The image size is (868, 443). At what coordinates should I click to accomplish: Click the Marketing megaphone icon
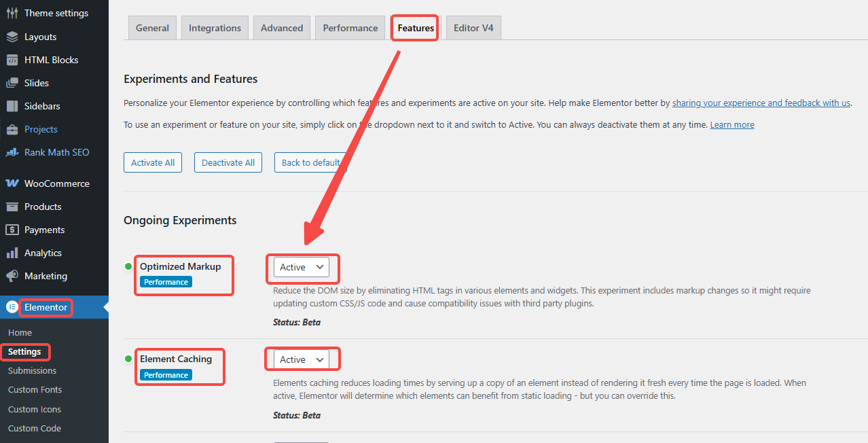[x=12, y=276]
